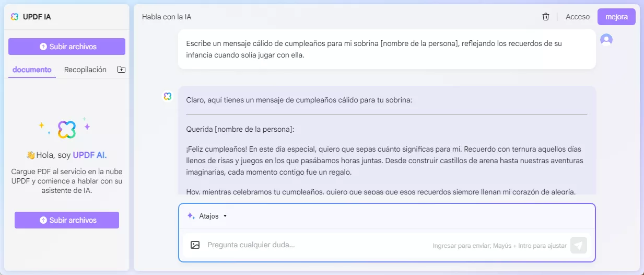Click the add folder icon beside Recopilación
644x275 pixels.
121,70
